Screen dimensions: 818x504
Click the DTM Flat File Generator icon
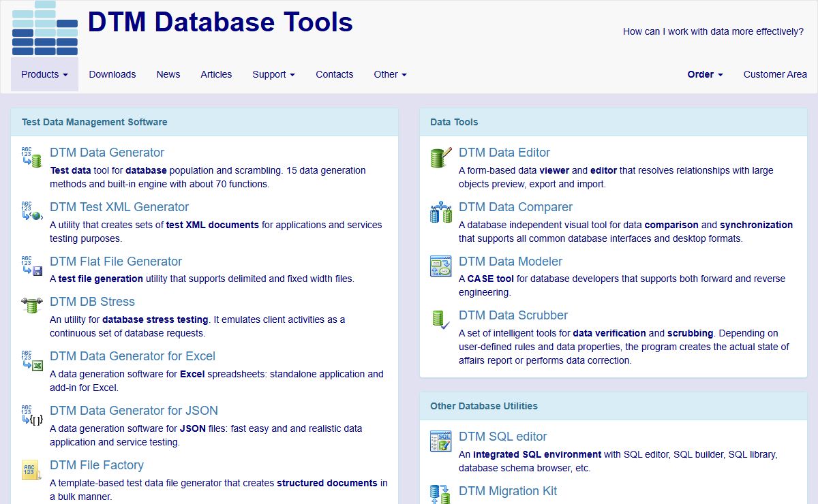pos(31,266)
